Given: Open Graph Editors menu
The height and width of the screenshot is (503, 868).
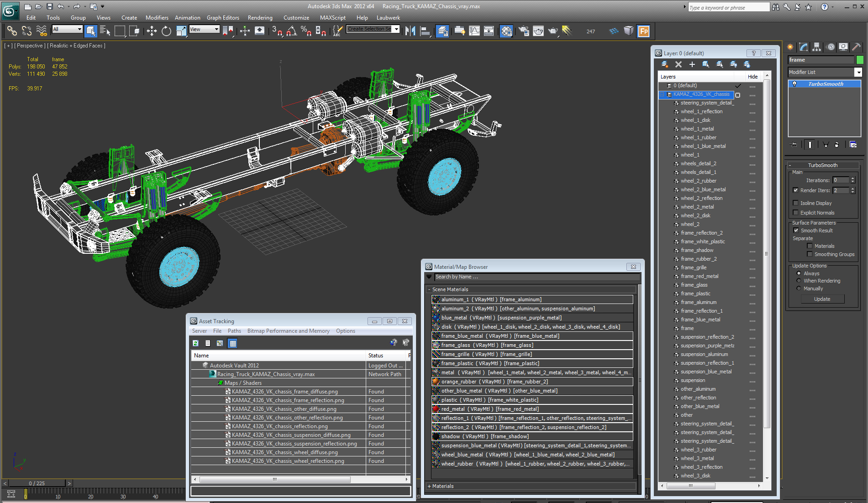Looking at the screenshot, I should pos(223,18).
